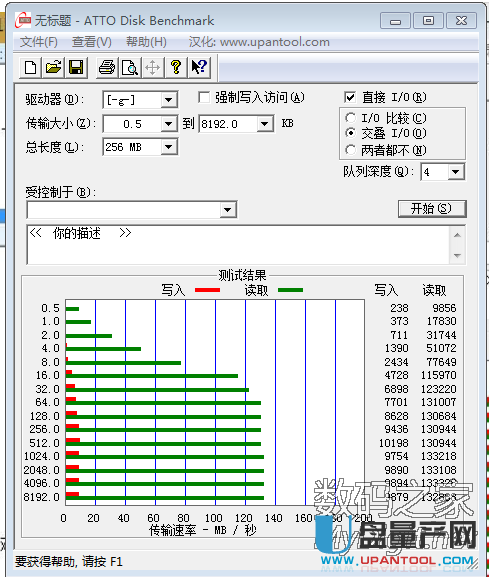Click the status bar text 要获得帮助
489x577 pixels.
pos(46,562)
